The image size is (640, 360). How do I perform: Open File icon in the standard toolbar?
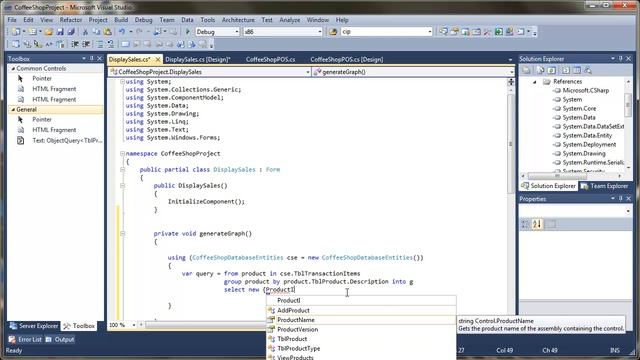(49, 32)
